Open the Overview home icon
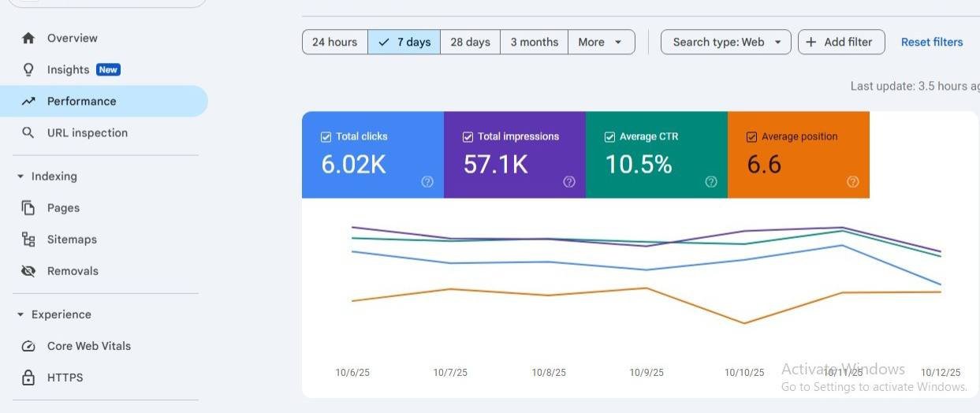The image size is (980, 413). pyautogui.click(x=28, y=38)
